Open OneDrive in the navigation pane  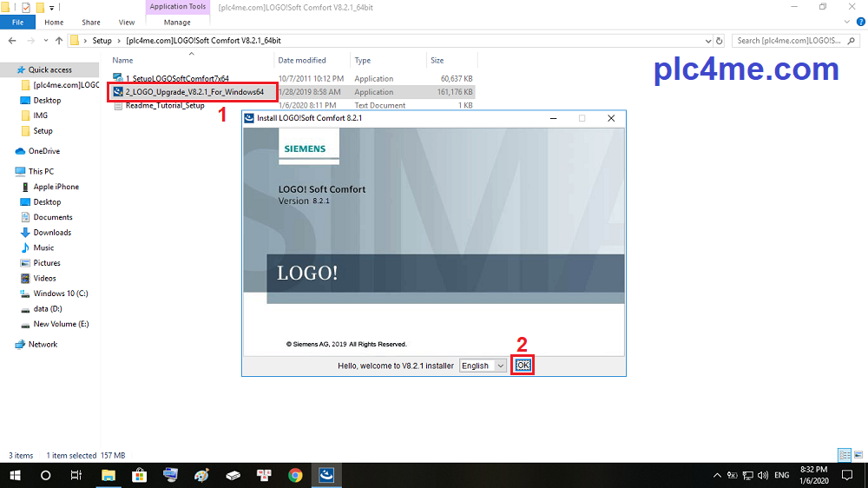(44, 151)
